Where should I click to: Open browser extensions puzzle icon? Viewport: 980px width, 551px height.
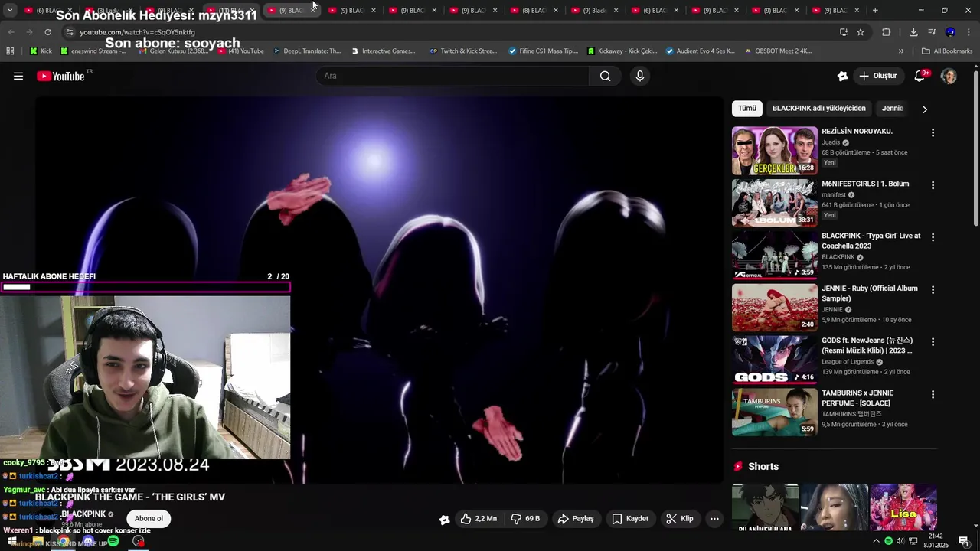887,32
